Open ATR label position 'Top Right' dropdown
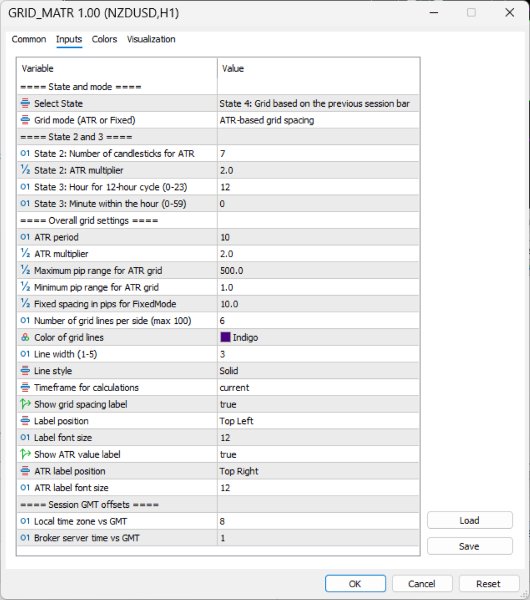Viewport: 530px width, 600px height. [318, 471]
